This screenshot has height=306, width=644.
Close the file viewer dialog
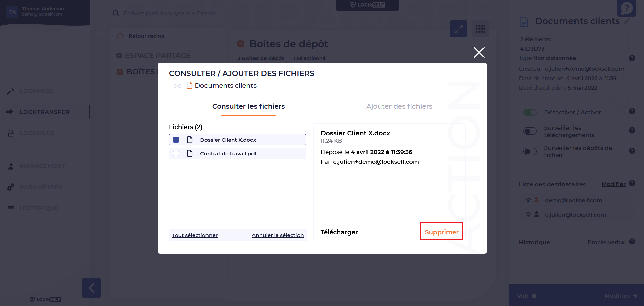(479, 52)
